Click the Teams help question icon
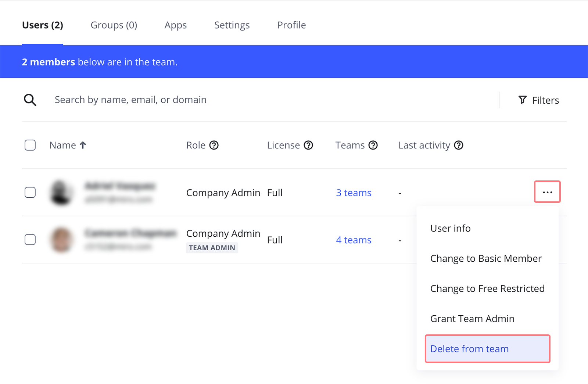 373,146
